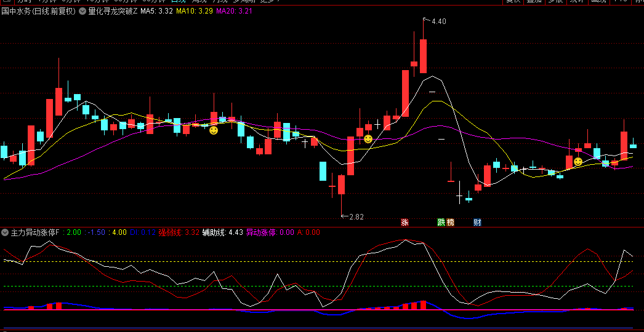Click the 主力异动涨停F indicator name
Screen dimensions: 644x332
pyautogui.click(x=35, y=232)
